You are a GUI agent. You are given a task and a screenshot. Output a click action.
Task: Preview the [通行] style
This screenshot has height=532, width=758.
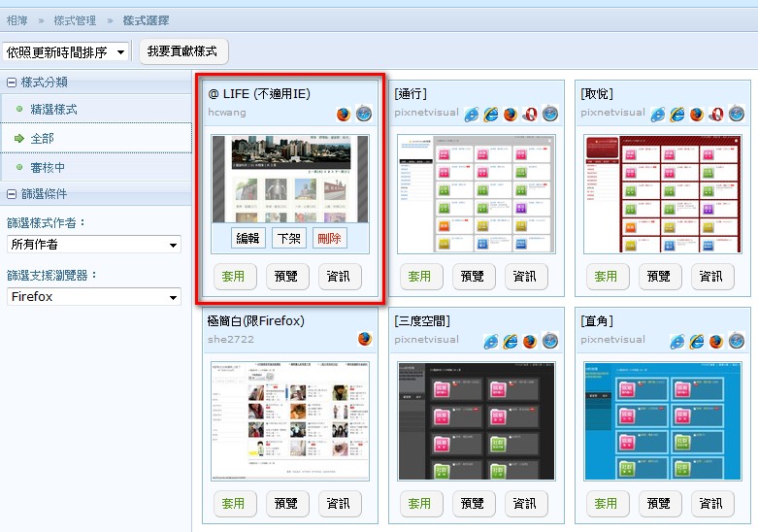(473, 277)
